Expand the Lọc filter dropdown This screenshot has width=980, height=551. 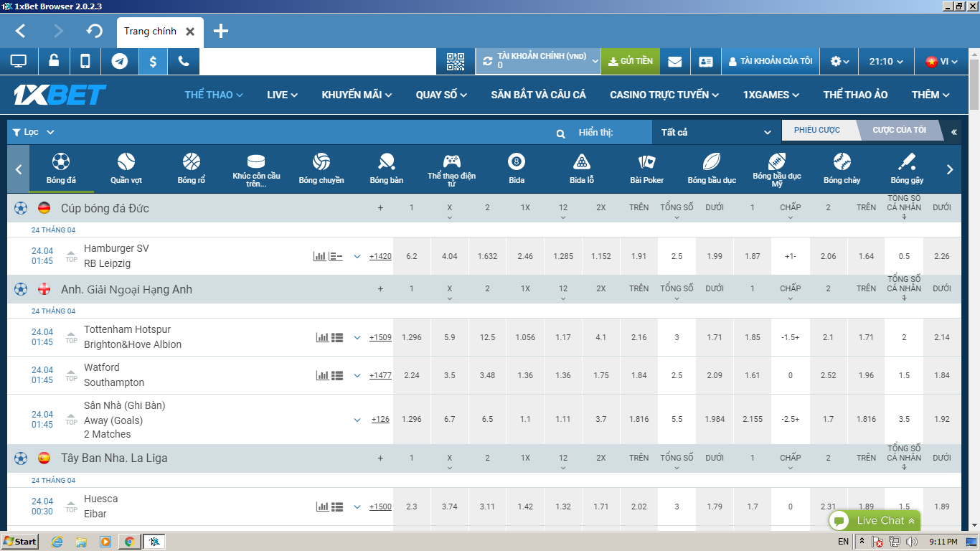(34, 132)
